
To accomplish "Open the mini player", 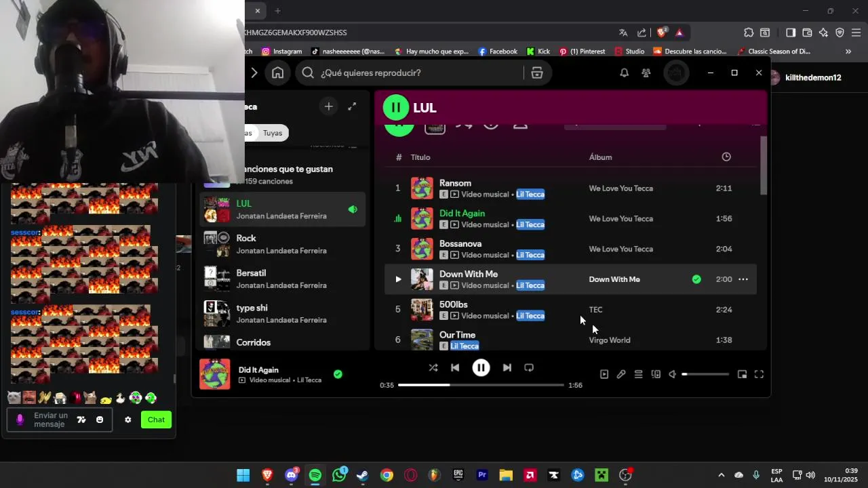I will [742, 374].
